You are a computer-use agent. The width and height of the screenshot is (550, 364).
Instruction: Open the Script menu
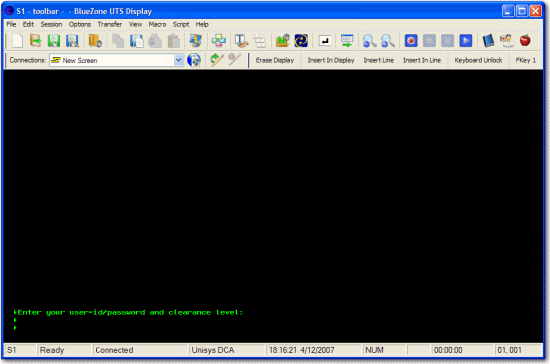coord(181,24)
